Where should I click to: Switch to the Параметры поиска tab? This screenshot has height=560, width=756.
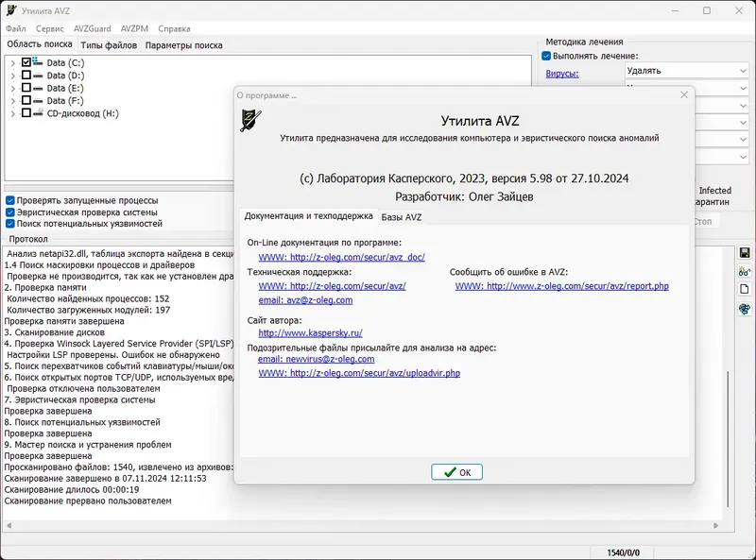click(183, 45)
